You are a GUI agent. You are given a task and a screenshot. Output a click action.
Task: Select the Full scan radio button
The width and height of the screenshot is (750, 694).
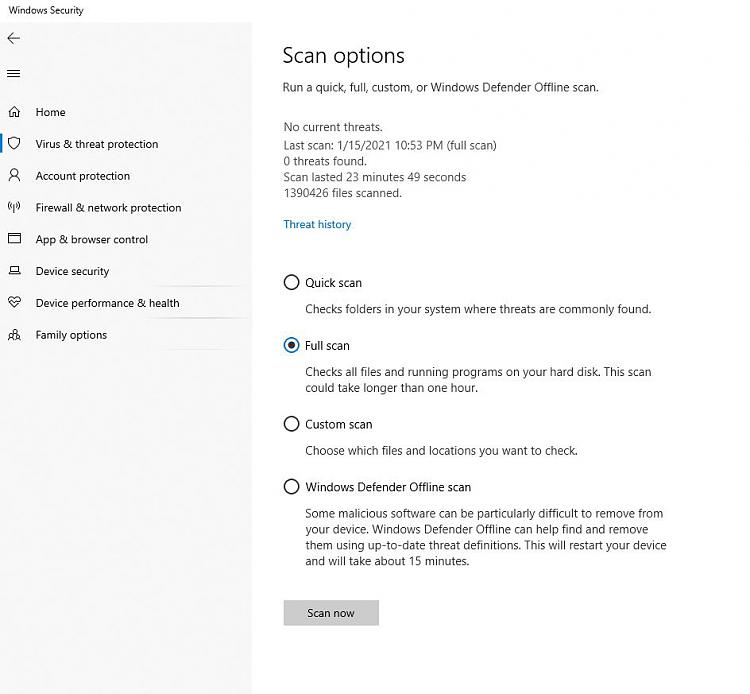[291, 345]
